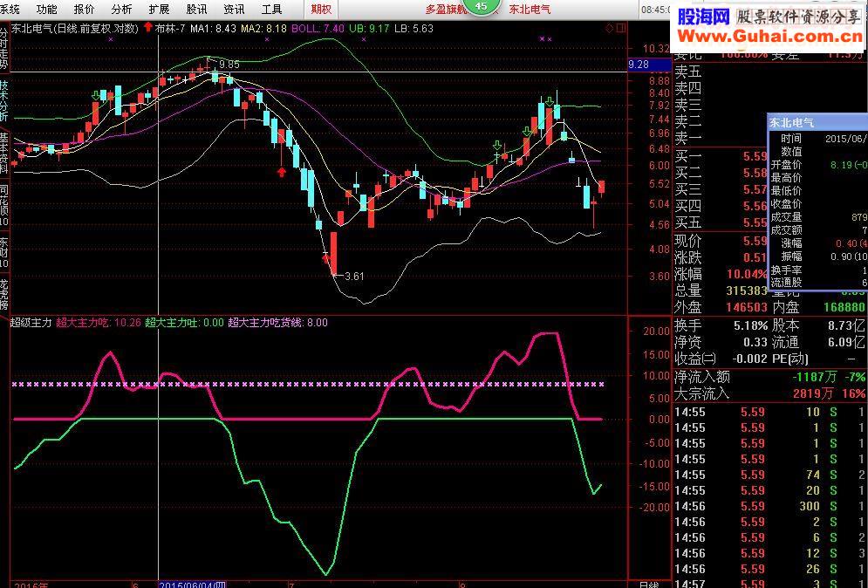
Task: Click the 净流入额 value -1187万
Action: pyautogui.click(x=814, y=377)
